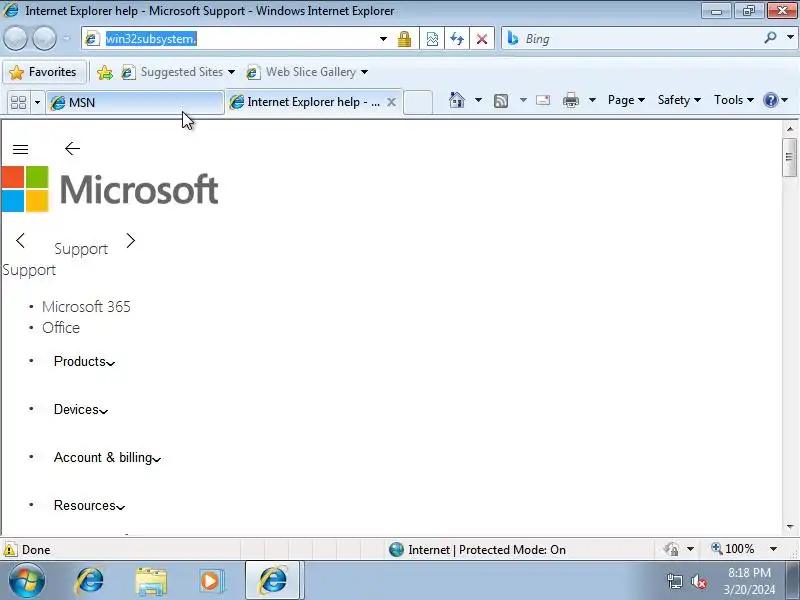This screenshot has width=800, height=600.
Task: Expand the Devices menu
Action: point(81,410)
